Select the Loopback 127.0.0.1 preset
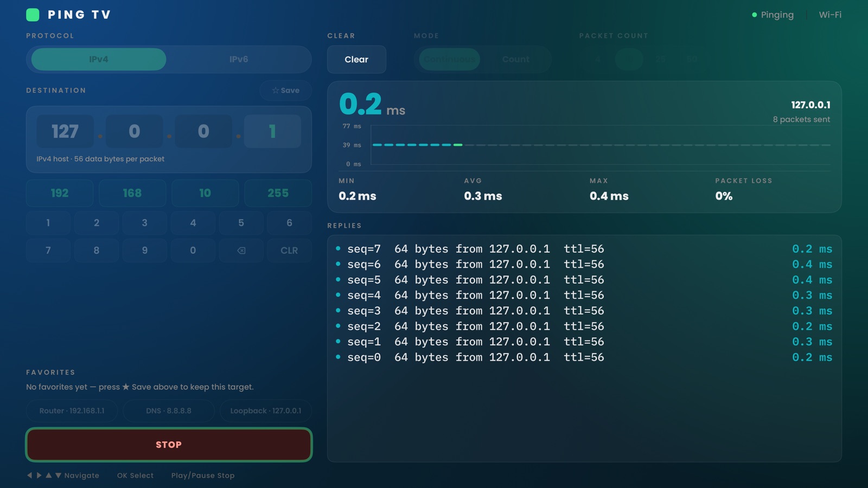Viewport: 868px width, 488px height. tap(266, 411)
